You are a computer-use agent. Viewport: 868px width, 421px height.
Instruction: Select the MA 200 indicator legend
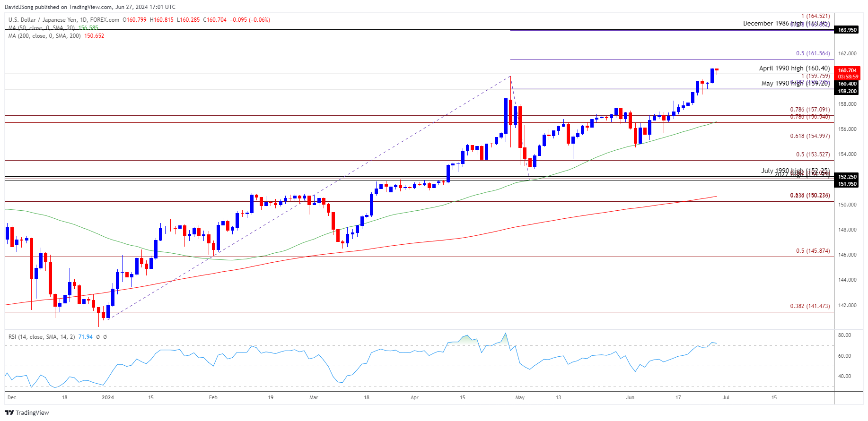(x=56, y=36)
